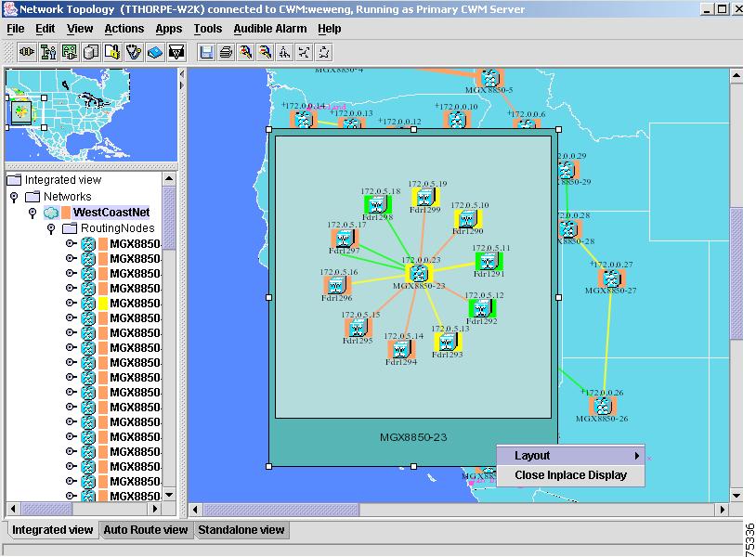This screenshot has height=557, width=756.
Task: Click the yellow status swatch in node tree
Action: pyautogui.click(x=103, y=303)
